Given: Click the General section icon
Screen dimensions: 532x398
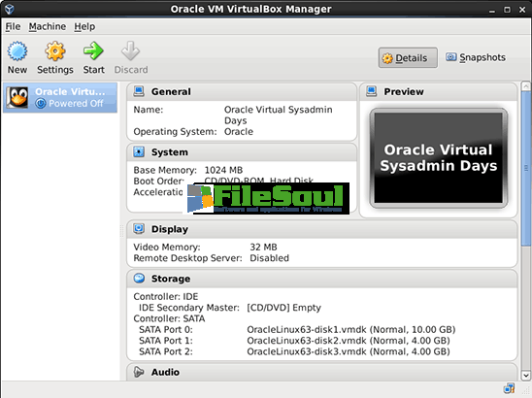Looking at the screenshot, I should (139, 91).
